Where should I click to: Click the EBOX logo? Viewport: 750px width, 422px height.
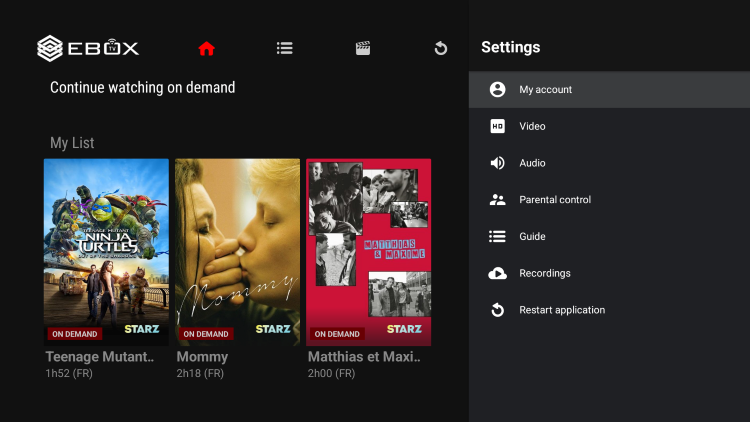pyautogui.click(x=88, y=47)
